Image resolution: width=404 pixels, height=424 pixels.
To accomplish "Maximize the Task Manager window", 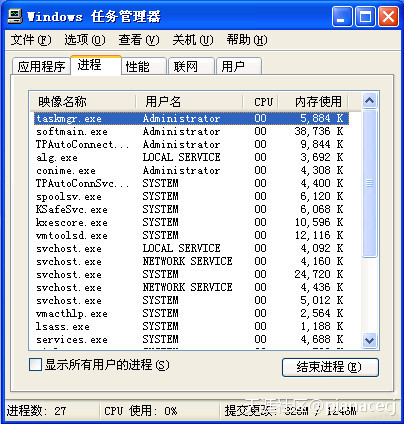I will [x=365, y=17].
